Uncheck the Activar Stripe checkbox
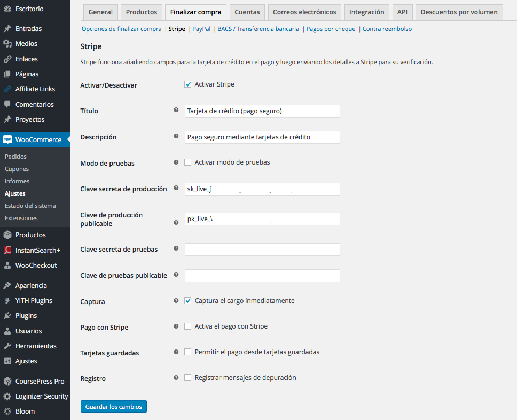 (187, 84)
